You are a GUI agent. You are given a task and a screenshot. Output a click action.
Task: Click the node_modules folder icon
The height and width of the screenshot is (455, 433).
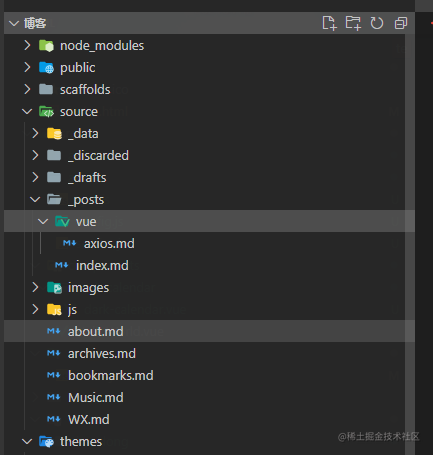(46, 46)
